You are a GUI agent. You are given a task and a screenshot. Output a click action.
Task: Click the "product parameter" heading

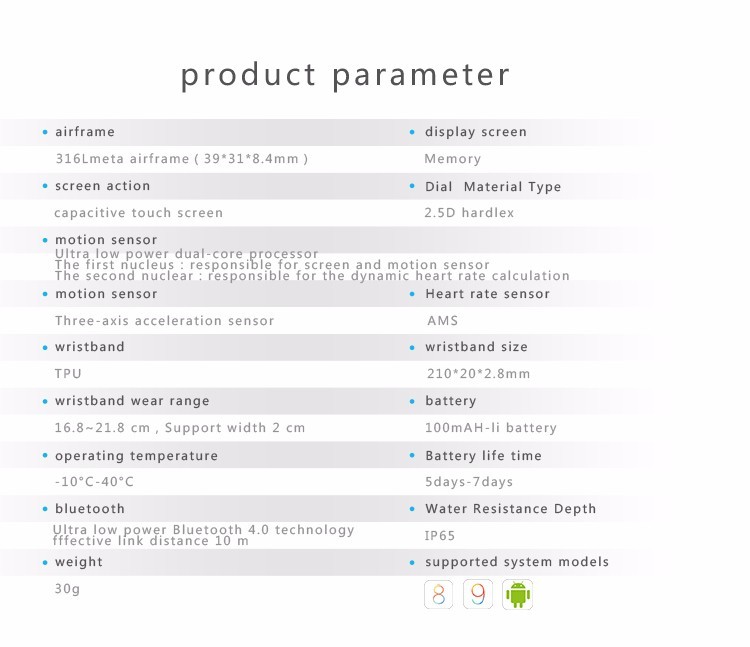click(x=346, y=75)
